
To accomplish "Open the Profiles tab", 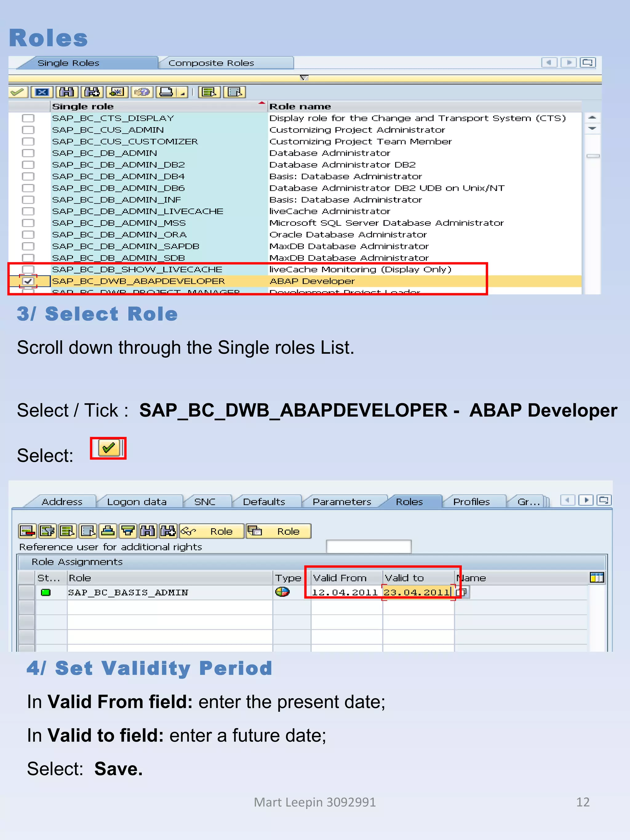I will 471,502.
